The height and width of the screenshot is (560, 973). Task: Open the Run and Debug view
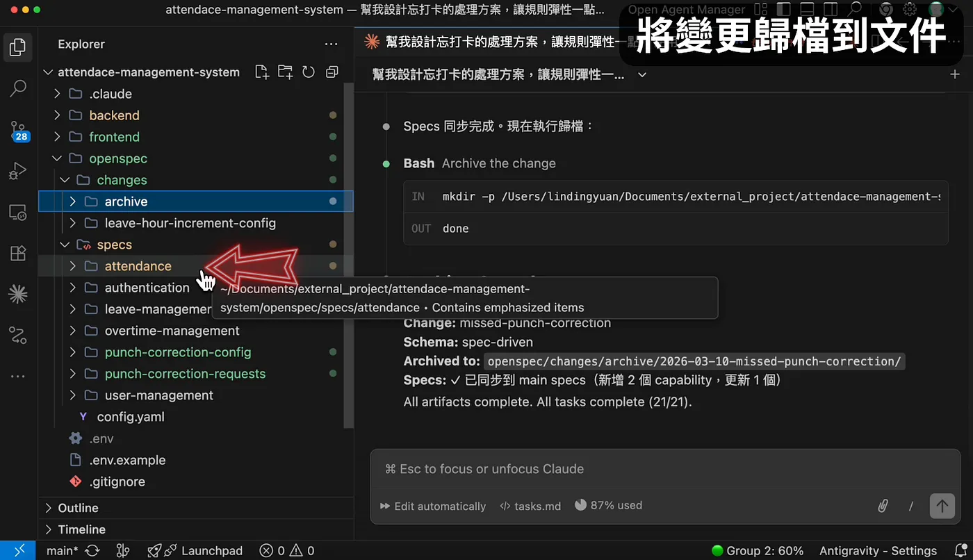pos(18,171)
